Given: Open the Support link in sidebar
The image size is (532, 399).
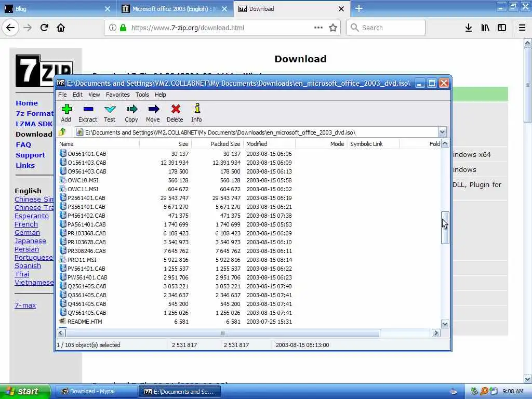Looking at the screenshot, I should click(x=30, y=155).
